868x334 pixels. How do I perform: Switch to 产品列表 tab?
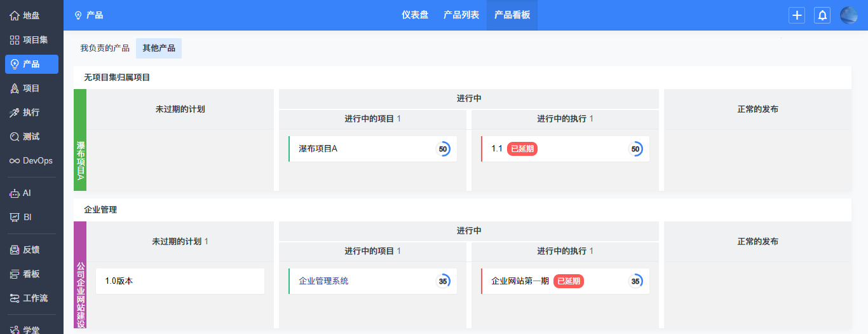click(x=461, y=15)
